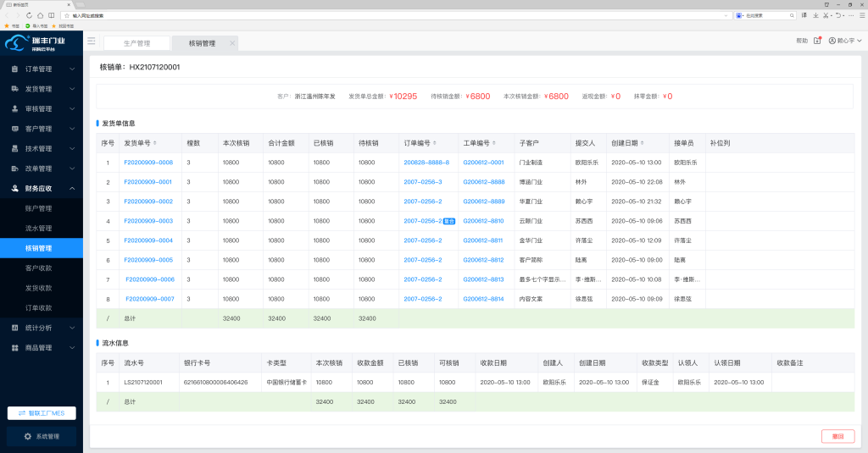Expand the 统计分析 menu chevron
Viewport: 868px width, 453px height.
pyautogui.click(x=72, y=328)
